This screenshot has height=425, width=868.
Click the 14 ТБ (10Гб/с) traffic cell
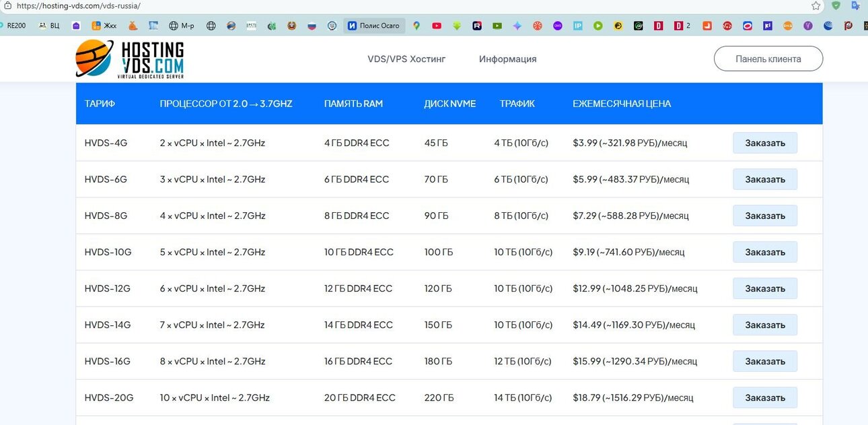[523, 397]
